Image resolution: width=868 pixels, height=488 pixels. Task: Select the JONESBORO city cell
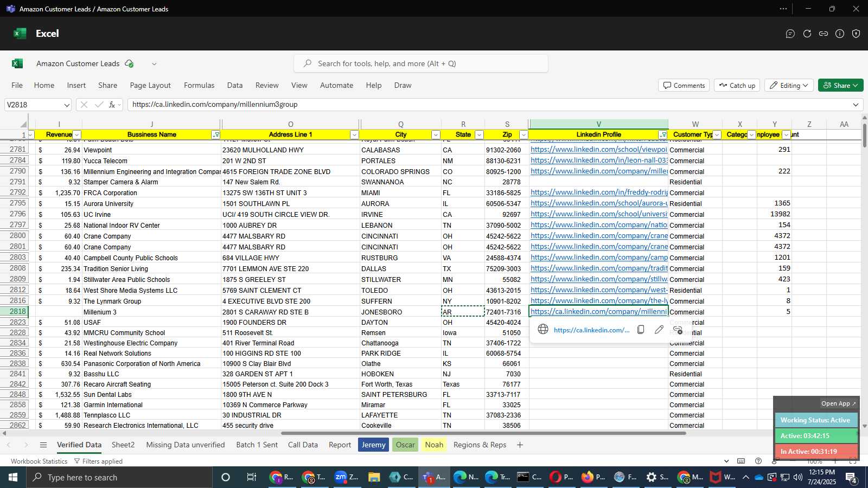point(400,312)
